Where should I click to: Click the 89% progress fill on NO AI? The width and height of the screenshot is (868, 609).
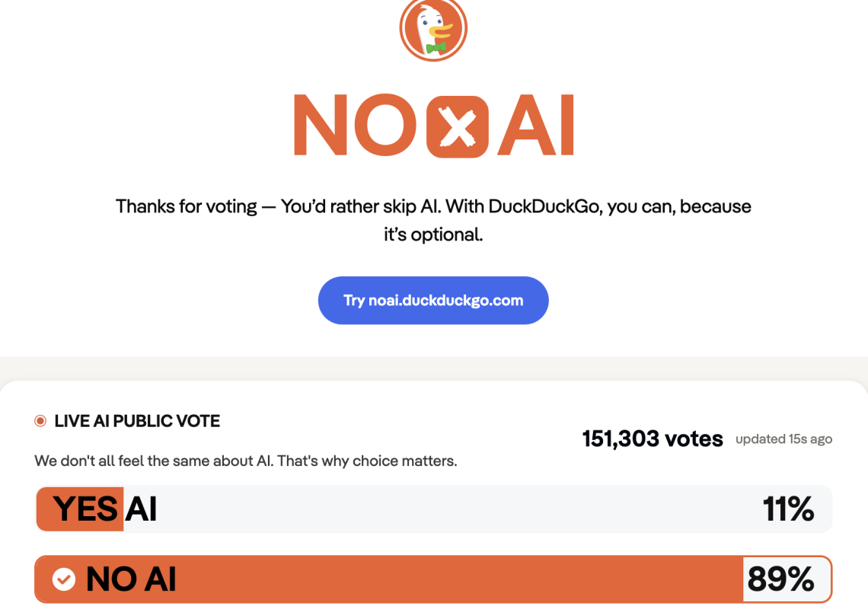click(x=381, y=579)
